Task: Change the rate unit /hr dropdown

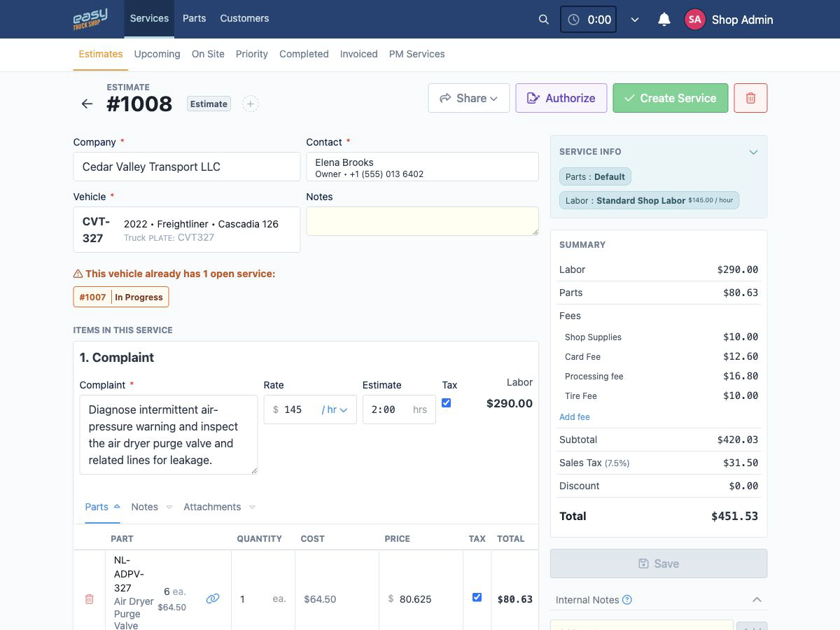Action: tap(335, 409)
